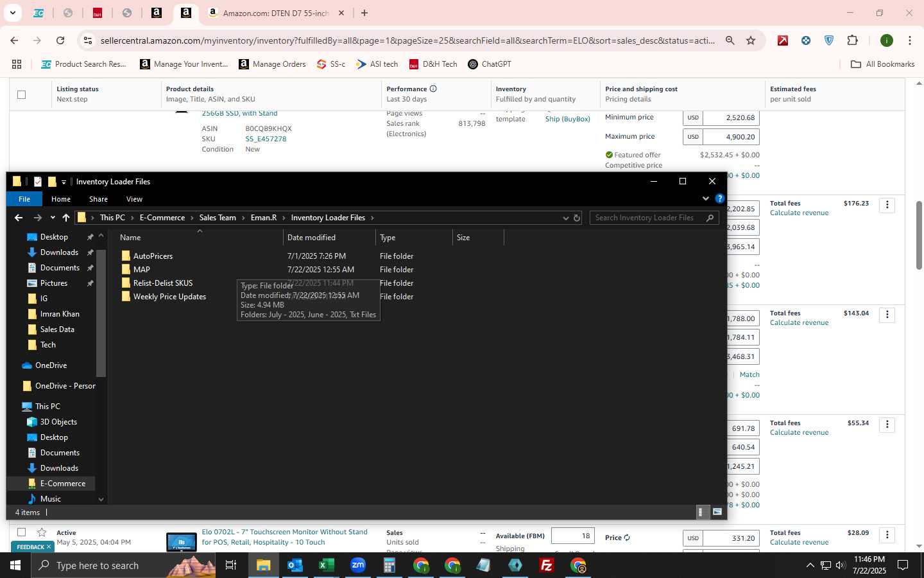Open Windows Start menu

[x=15, y=565]
